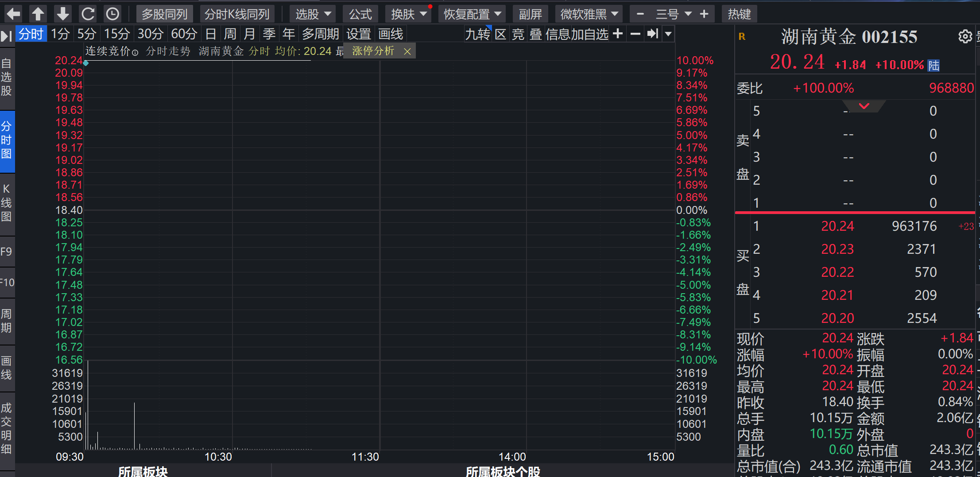Open the 微软雅黑 font dropdown

[589, 14]
